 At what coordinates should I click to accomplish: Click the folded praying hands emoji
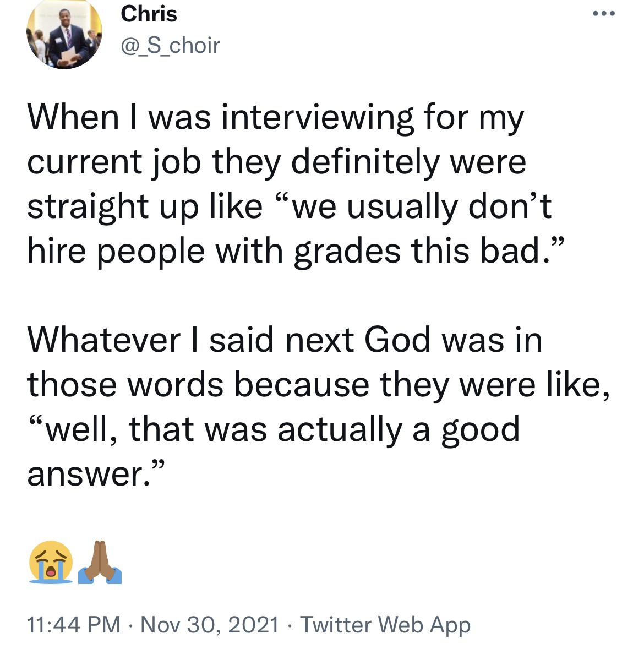pos(100,561)
